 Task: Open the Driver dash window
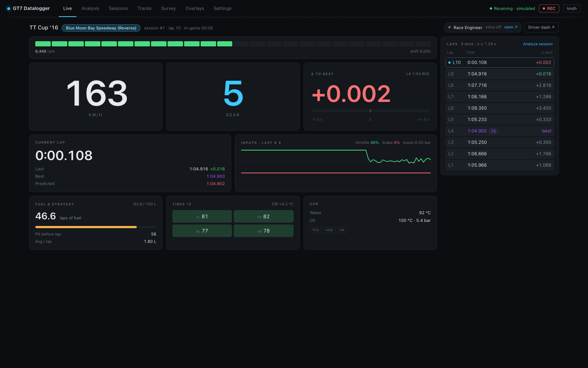(541, 27)
